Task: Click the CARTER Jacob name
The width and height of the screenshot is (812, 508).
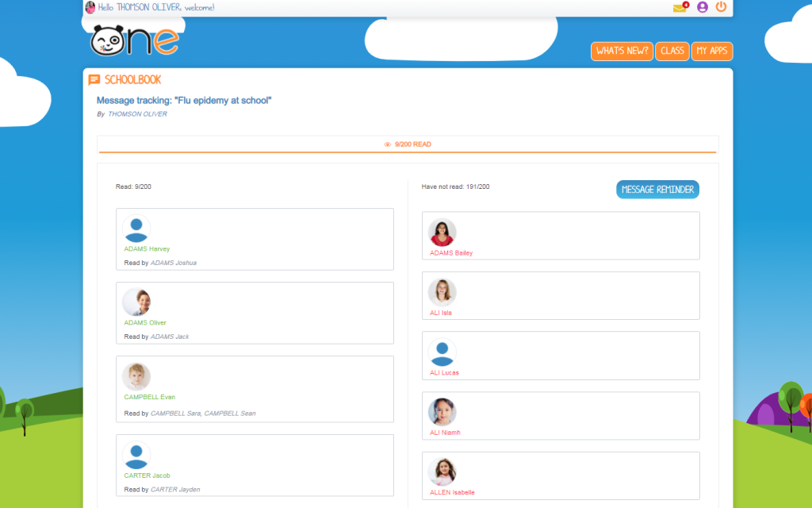Action: tap(147, 475)
